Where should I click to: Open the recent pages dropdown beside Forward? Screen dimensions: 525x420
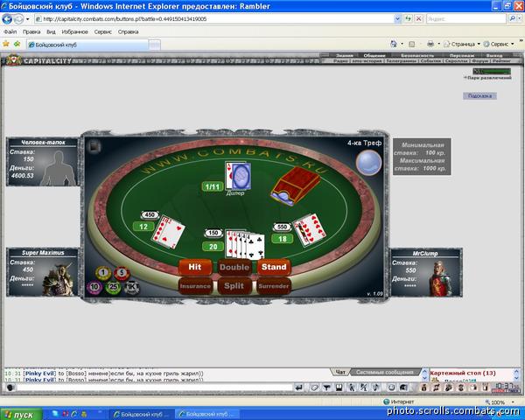click(28, 19)
